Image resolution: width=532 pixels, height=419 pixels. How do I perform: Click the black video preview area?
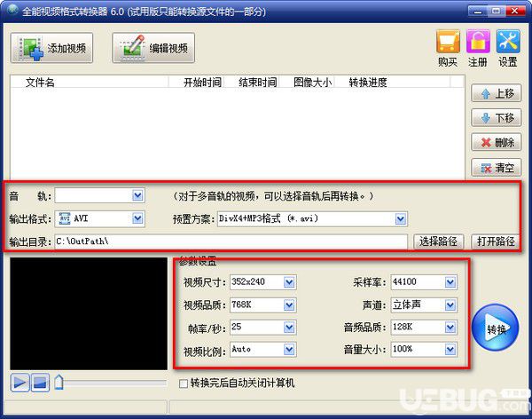point(89,313)
